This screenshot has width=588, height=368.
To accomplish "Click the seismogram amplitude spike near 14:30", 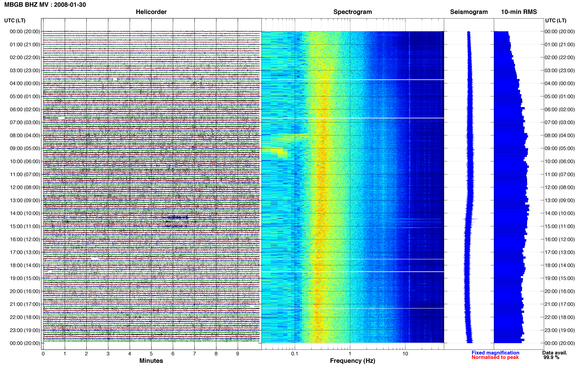I will 471,219.
